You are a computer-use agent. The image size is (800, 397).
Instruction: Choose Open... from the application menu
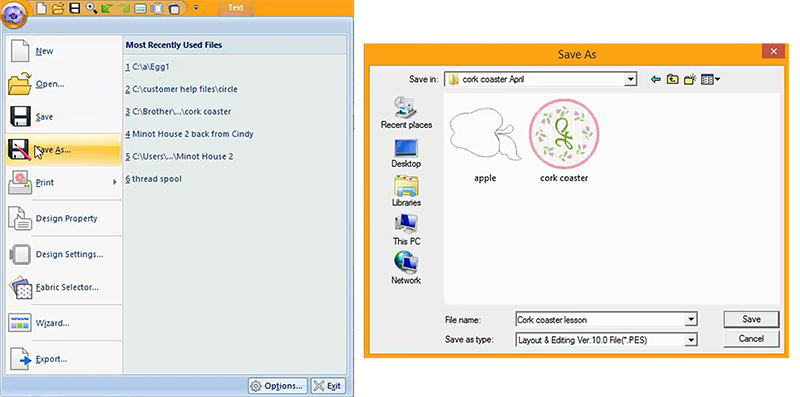[63, 84]
